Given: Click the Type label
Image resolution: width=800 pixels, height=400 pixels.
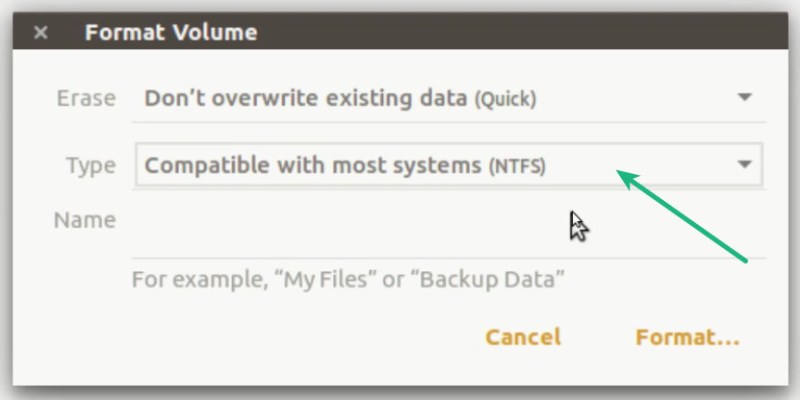Looking at the screenshot, I should point(91,165).
